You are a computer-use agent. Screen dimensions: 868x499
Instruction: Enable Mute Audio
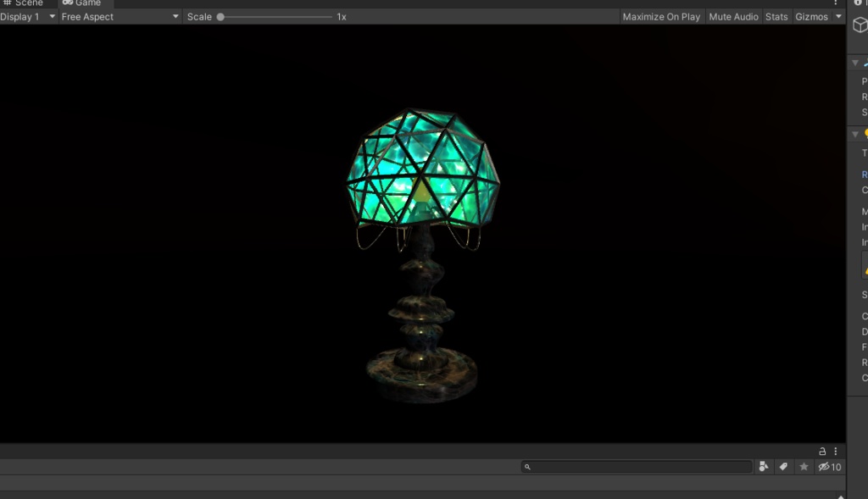pyautogui.click(x=733, y=16)
